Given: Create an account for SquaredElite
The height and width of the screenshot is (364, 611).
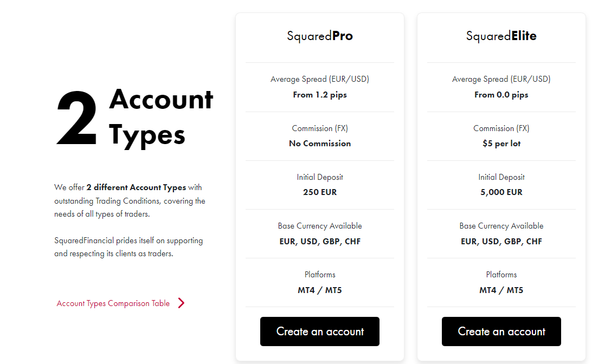Looking at the screenshot, I should 501,331.
